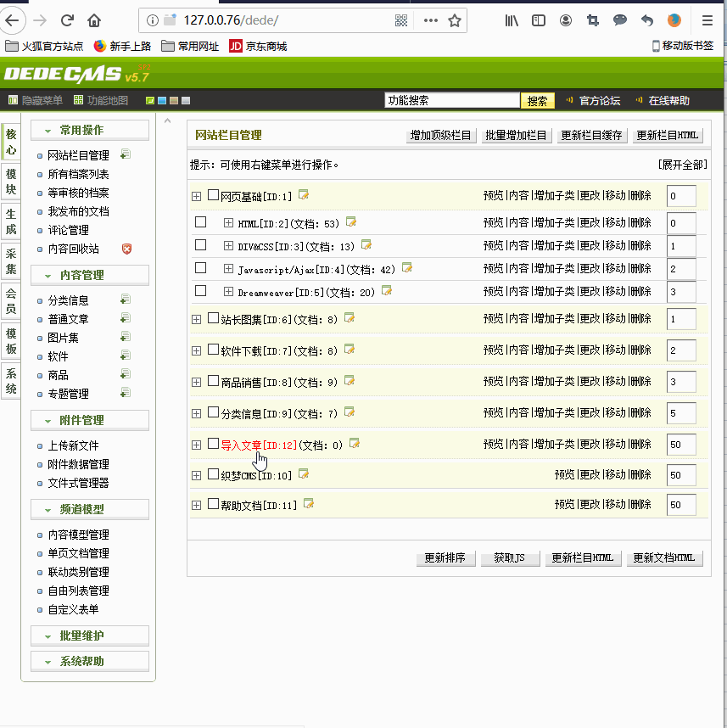Click the edit note icon beside 导入文章[ID:12]
The width and height of the screenshot is (727, 728).
(353, 443)
